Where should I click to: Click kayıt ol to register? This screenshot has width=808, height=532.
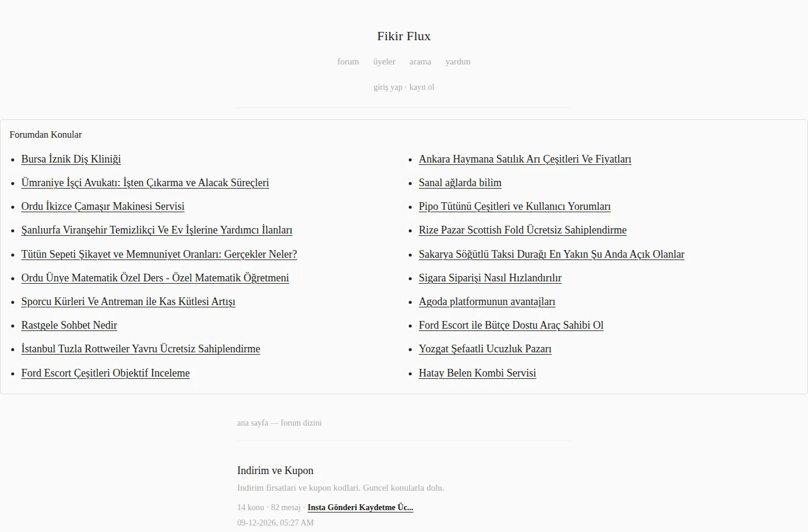point(422,87)
